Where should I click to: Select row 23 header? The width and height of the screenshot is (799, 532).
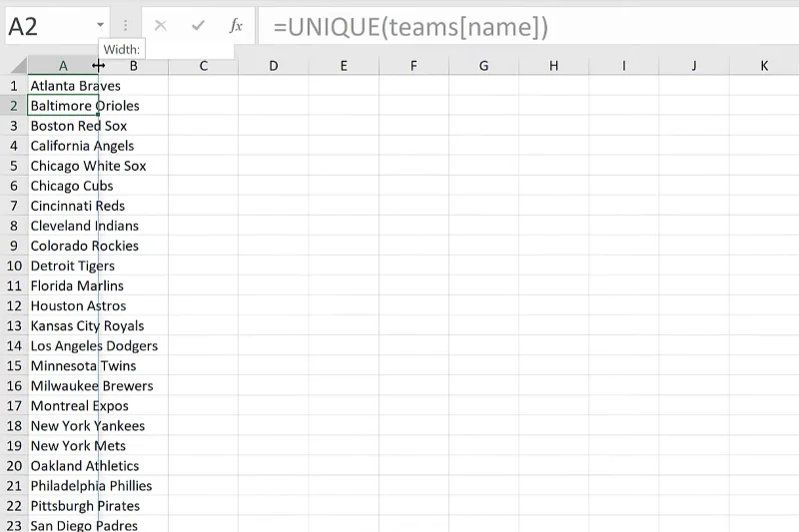pyautogui.click(x=14, y=525)
